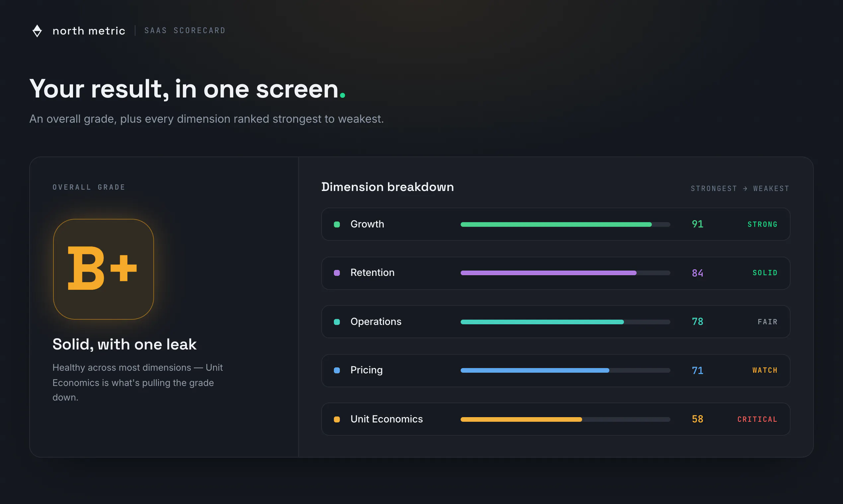Click the B+ grade badge

(104, 269)
